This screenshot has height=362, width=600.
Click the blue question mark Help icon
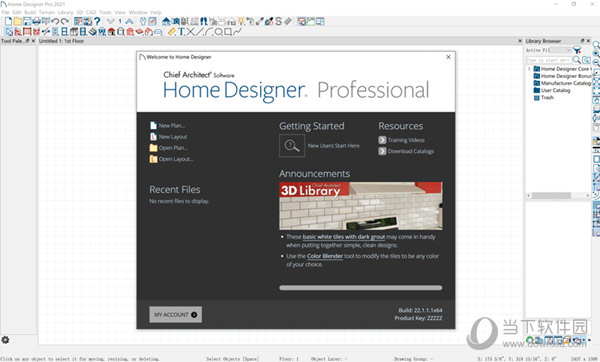[x=97, y=21]
